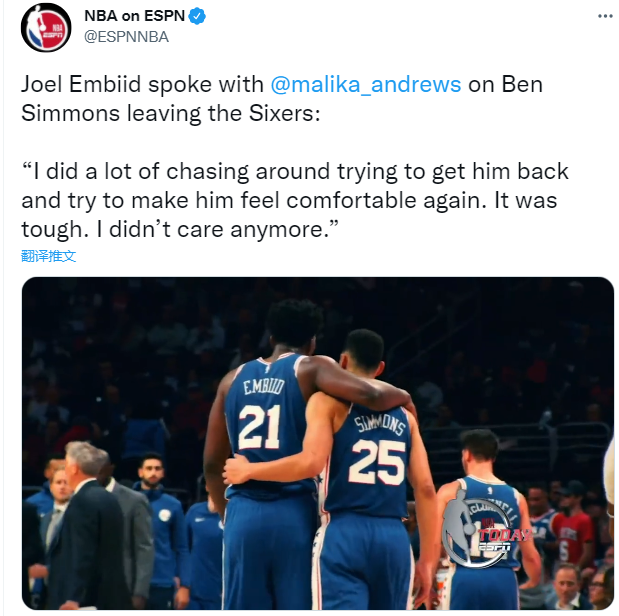Select the EMBIID name on the jersey
619x616 pixels.
(x=264, y=387)
